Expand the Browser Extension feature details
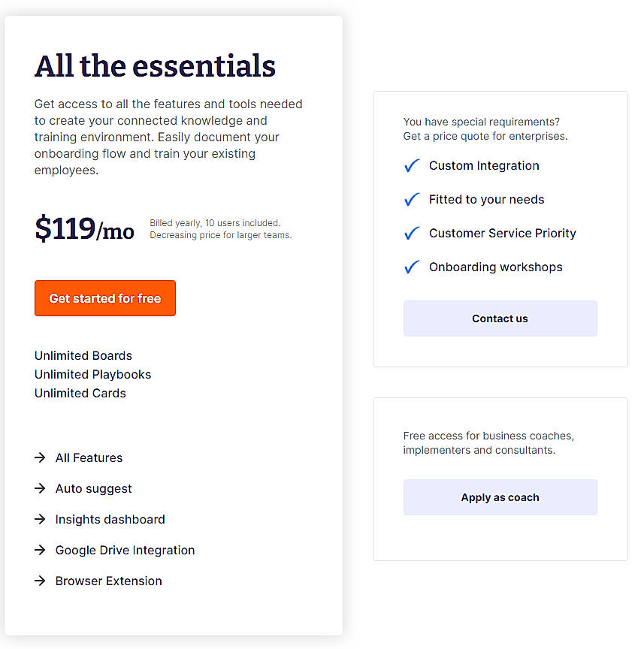The image size is (644, 649). coord(108,581)
